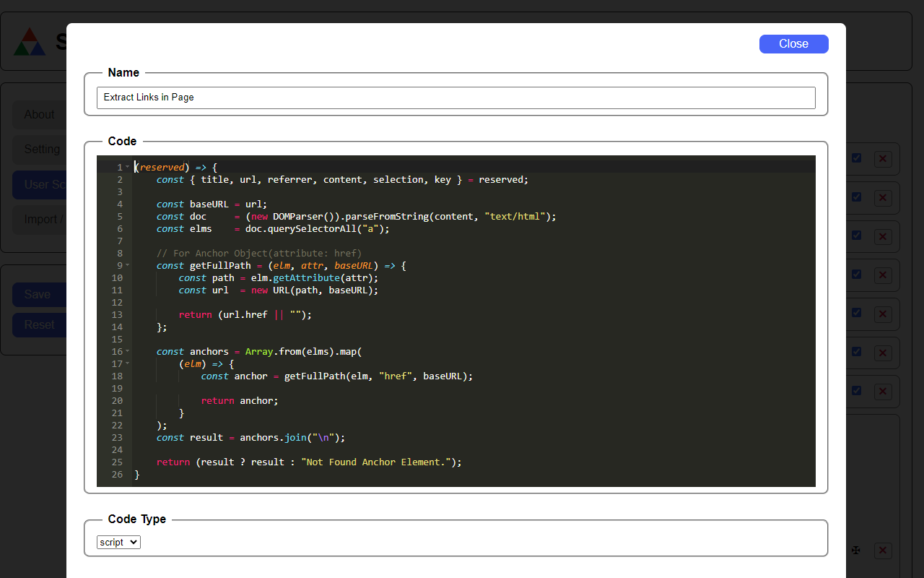This screenshot has width=924, height=578.
Task: Click the "Not Found Anchor Element." return line
Action: pyautogui.click(x=309, y=462)
